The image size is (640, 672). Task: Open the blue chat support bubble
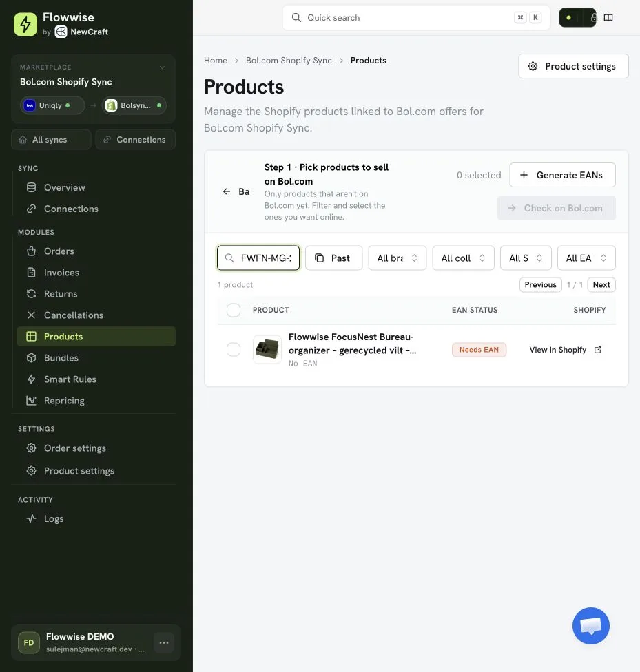[590, 625]
